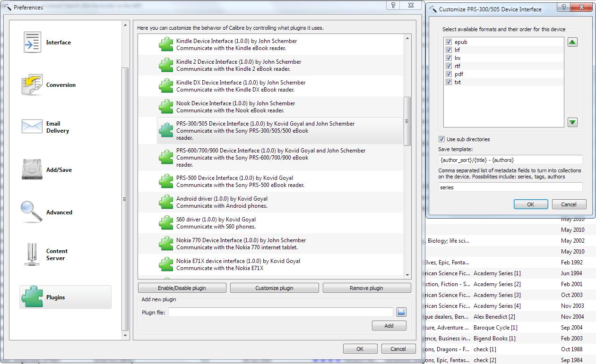Click Academy Series [1] in library list

[x=497, y=273]
